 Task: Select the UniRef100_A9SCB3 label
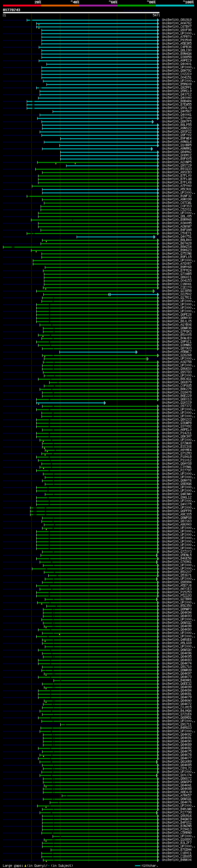(x=177, y=172)
